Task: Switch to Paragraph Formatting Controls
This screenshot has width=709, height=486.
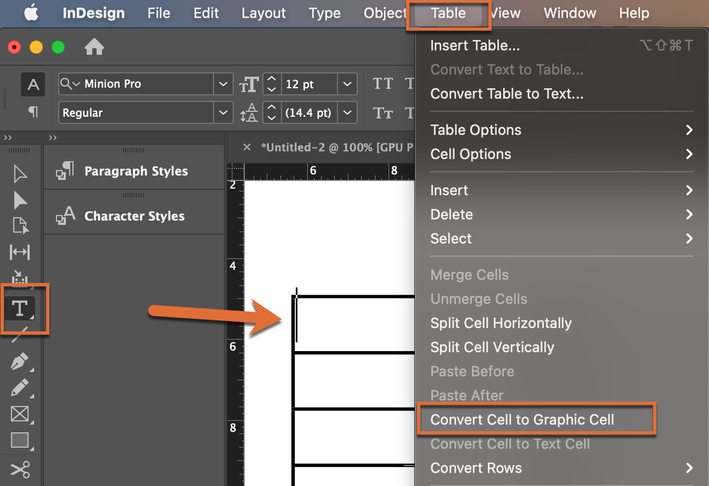Action: click(x=33, y=112)
